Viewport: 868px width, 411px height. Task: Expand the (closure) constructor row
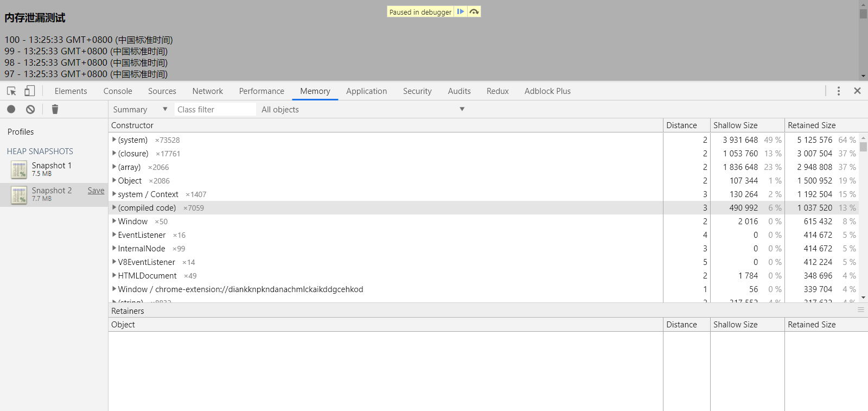tap(114, 154)
